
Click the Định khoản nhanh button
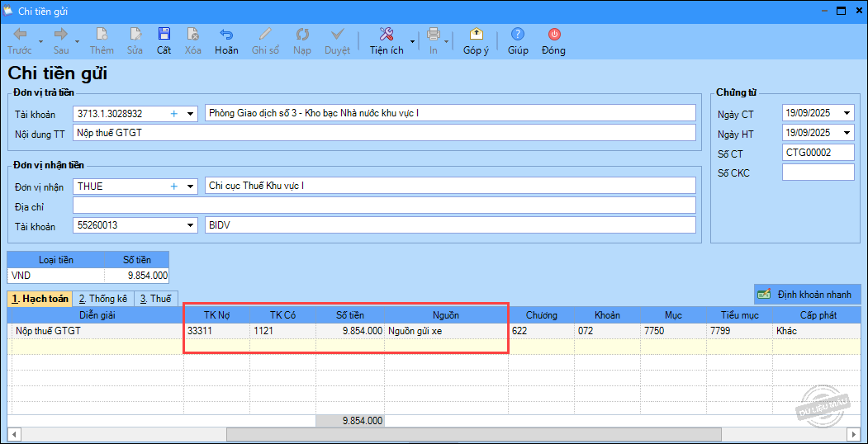pos(808,294)
